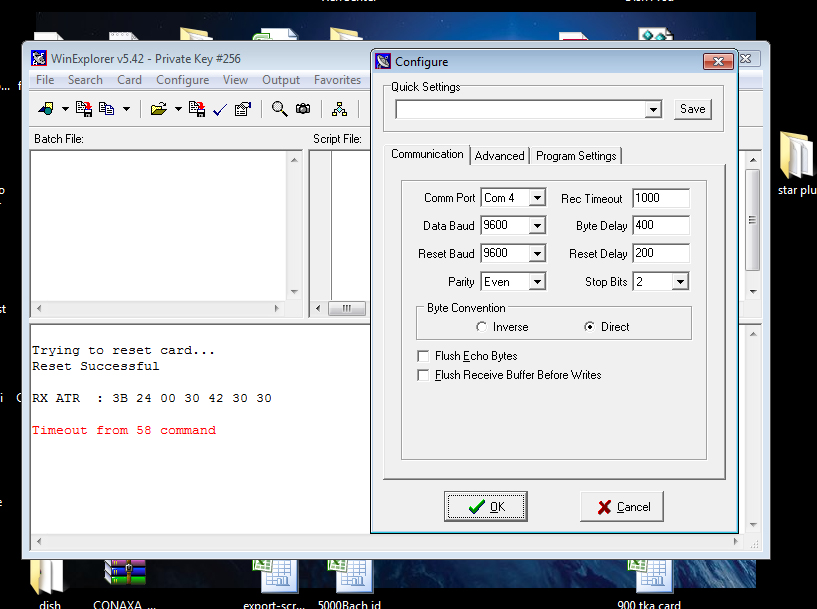Select the '900 tka card' desktop icon
The height and width of the screenshot is (609, 817).
point(649,583)
